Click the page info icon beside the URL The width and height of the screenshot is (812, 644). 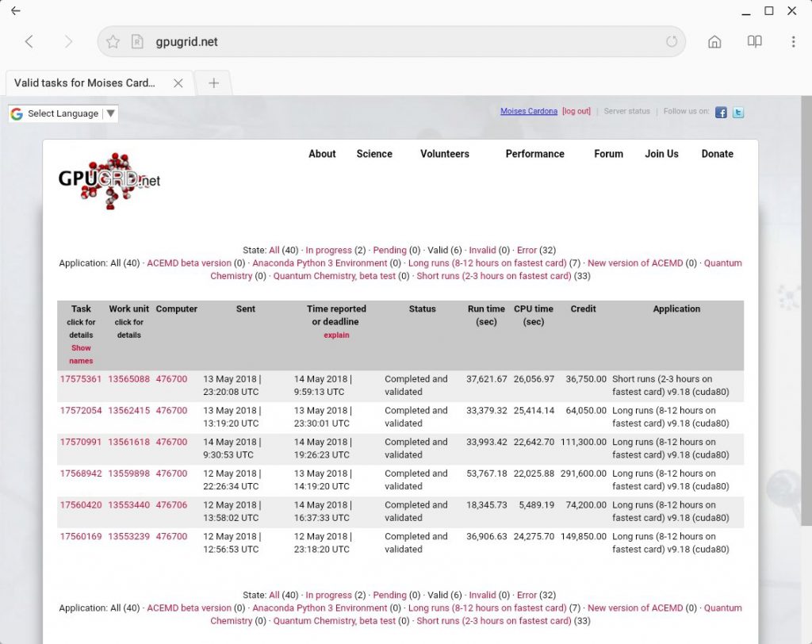pos(136,41)
